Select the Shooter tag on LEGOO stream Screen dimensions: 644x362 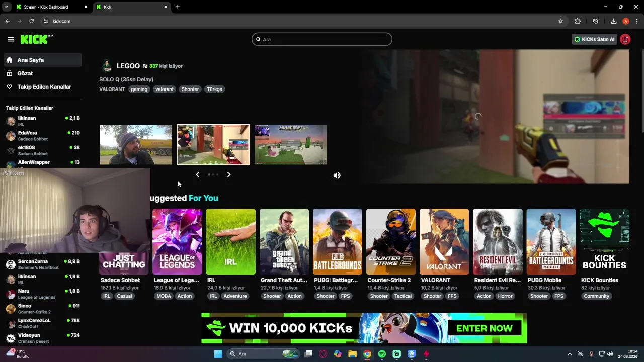pyautogui.click(x=190, y=89)
